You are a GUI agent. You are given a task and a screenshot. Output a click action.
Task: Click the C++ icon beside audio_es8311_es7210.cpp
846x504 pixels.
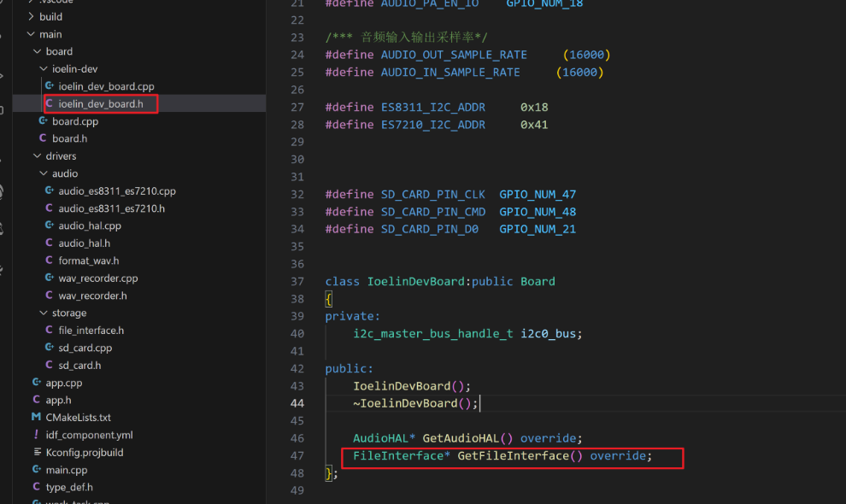pyautogui.click(x=49, y=190)
